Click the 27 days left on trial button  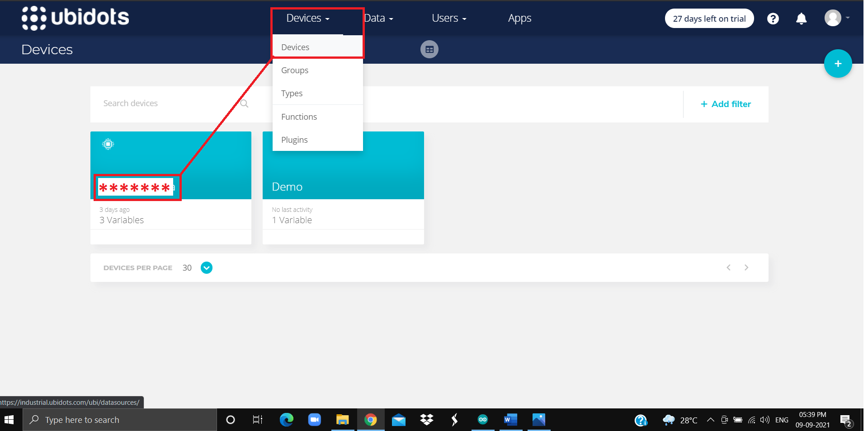[709, 19]
